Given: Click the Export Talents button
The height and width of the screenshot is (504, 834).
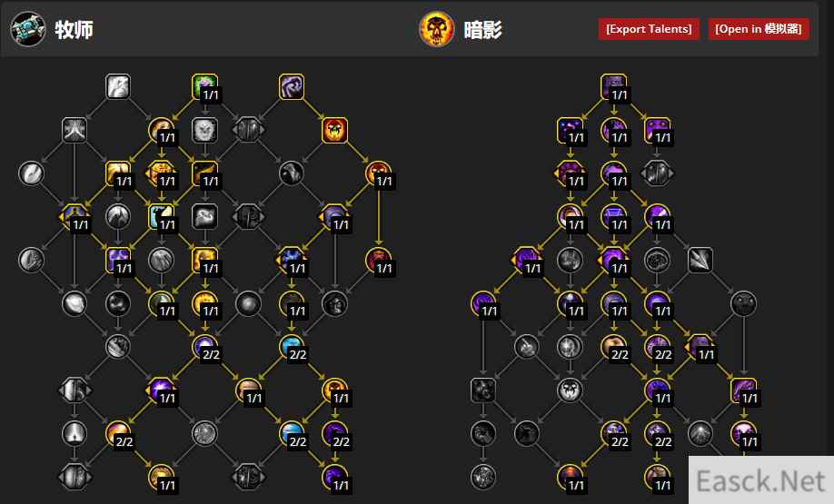Looking at the screenshot, I should pos(649,29).
